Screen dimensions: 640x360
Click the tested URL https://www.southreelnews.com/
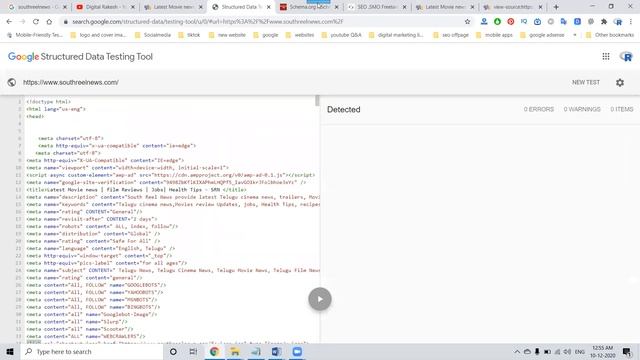pos(71,82)
